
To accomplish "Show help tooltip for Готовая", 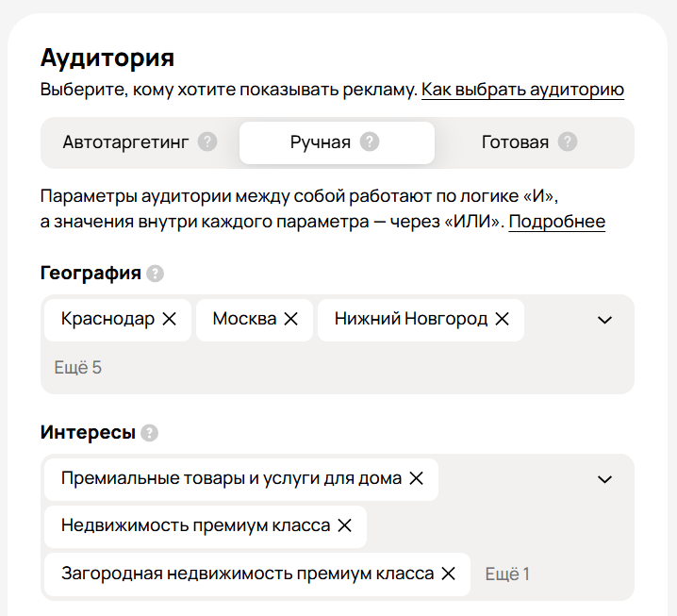I will coord(568,142).
